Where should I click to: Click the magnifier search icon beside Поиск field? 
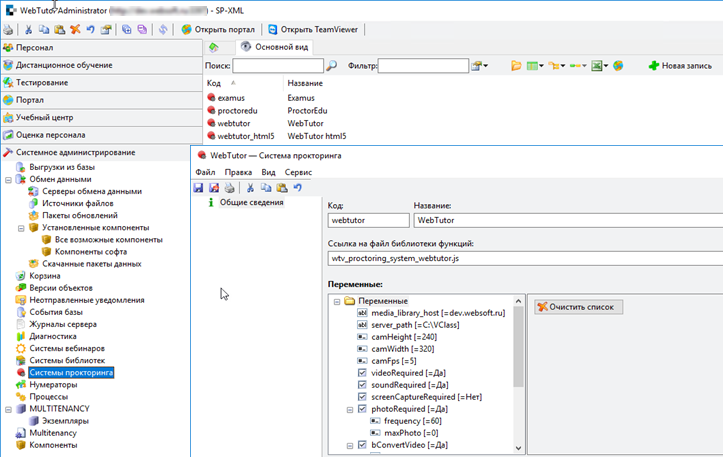pyautogui.click(x=332, y=66)
